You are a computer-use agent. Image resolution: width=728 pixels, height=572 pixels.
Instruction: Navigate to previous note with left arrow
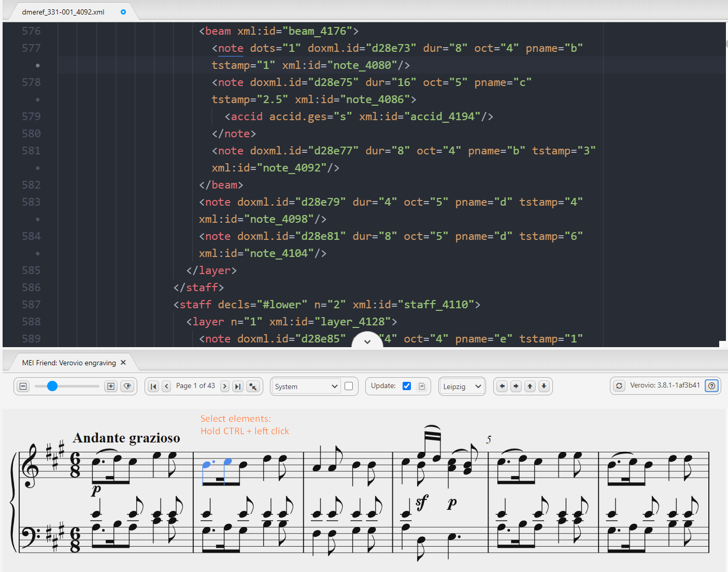click(x=502, y=386)
